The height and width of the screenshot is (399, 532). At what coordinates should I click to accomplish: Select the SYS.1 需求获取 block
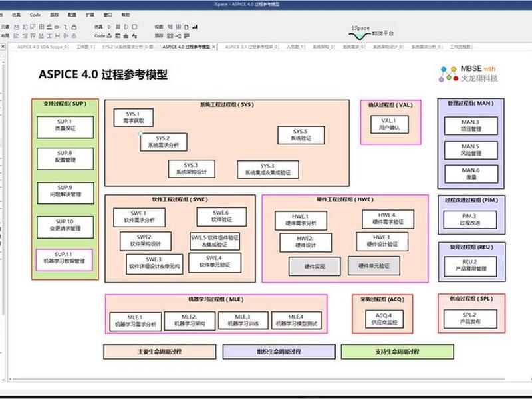click(x=134, y=118)
